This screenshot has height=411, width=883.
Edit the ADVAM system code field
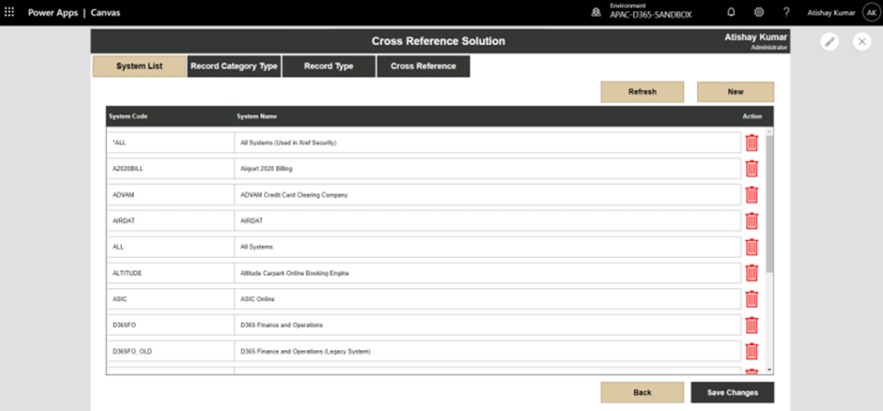point(170,195)
